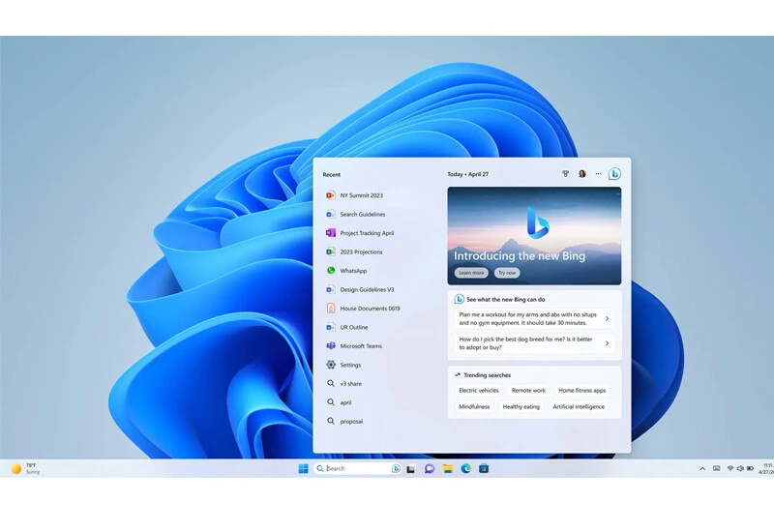Viewport: 774px width, 532px height.
Task: Open 2023 Projections Excel icon
Action: [331, 251]
